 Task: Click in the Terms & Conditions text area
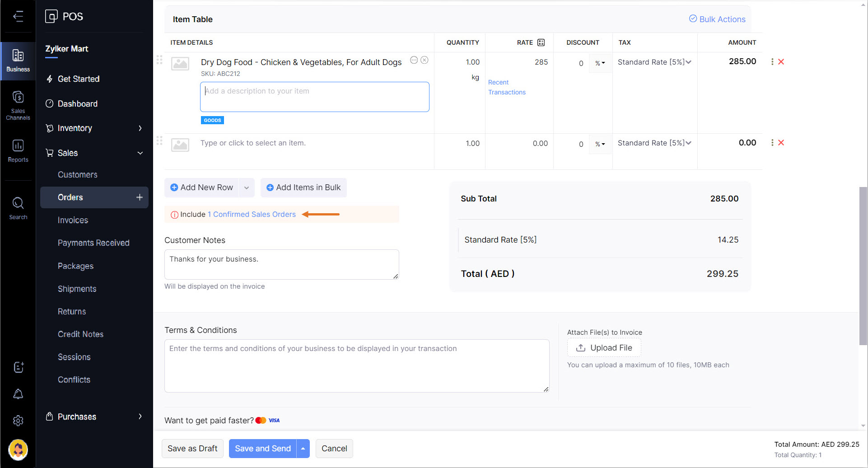click(x=356, y=366)
